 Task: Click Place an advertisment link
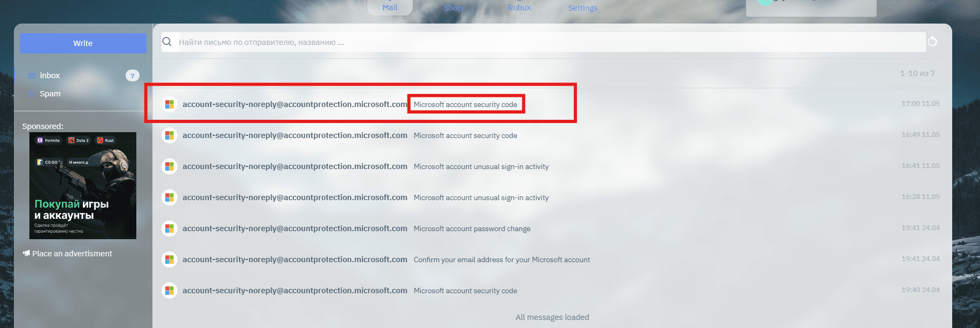pos(72,253)
